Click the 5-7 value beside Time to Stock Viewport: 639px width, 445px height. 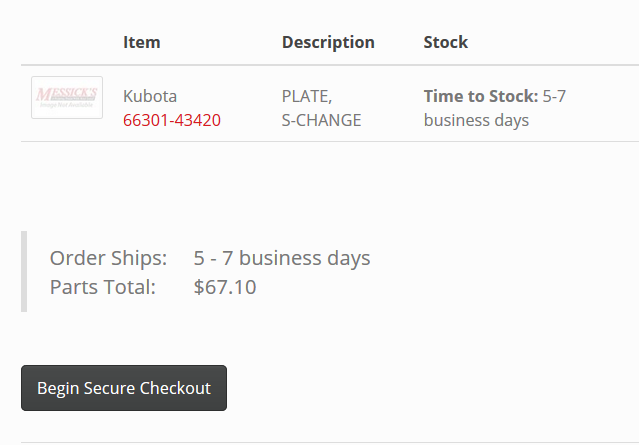[x=555, y=96]
